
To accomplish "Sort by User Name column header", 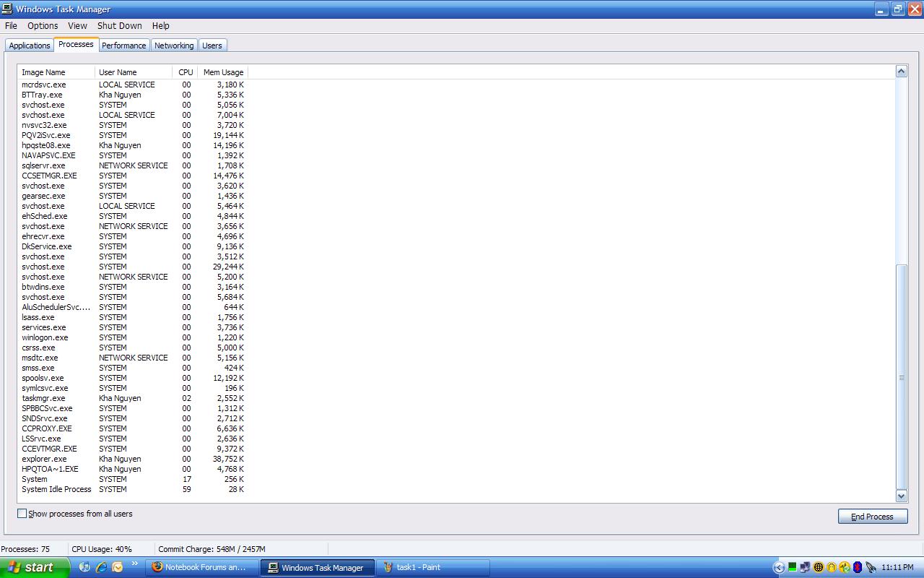I will tap(134, 72).
